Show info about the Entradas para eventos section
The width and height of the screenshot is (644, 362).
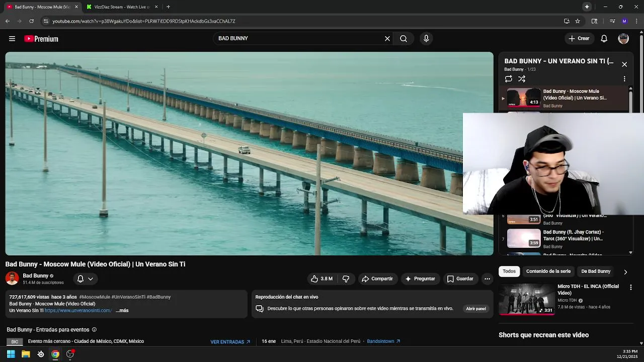94,330
